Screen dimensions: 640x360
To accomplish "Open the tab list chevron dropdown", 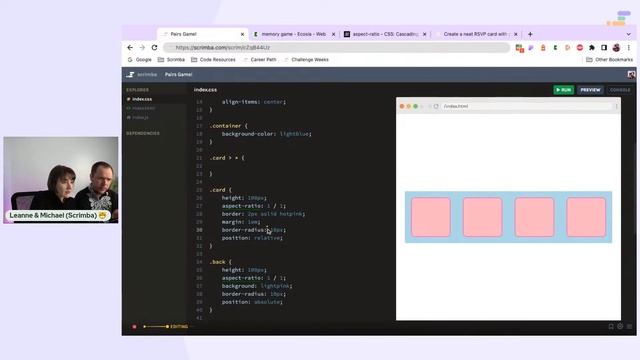I will click(629, 34).
